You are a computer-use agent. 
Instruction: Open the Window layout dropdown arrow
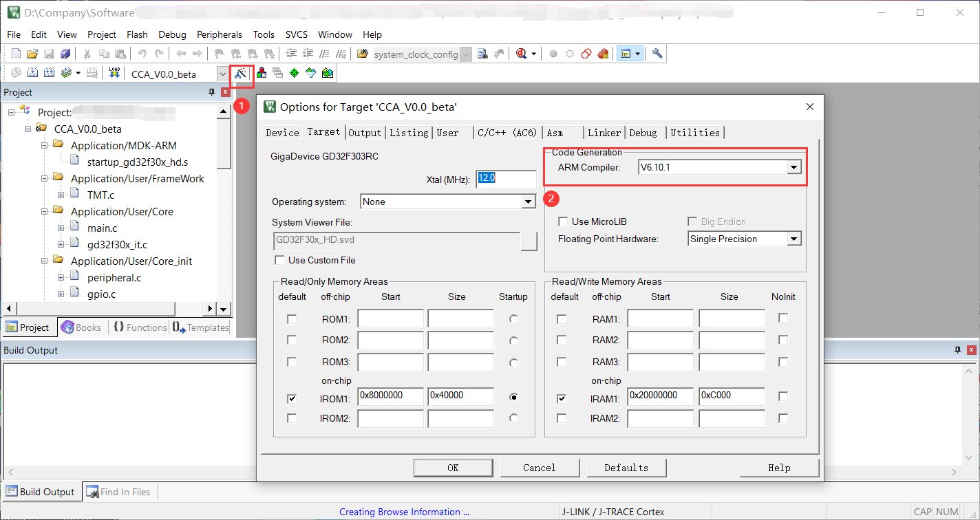click(x=639, y=54)
